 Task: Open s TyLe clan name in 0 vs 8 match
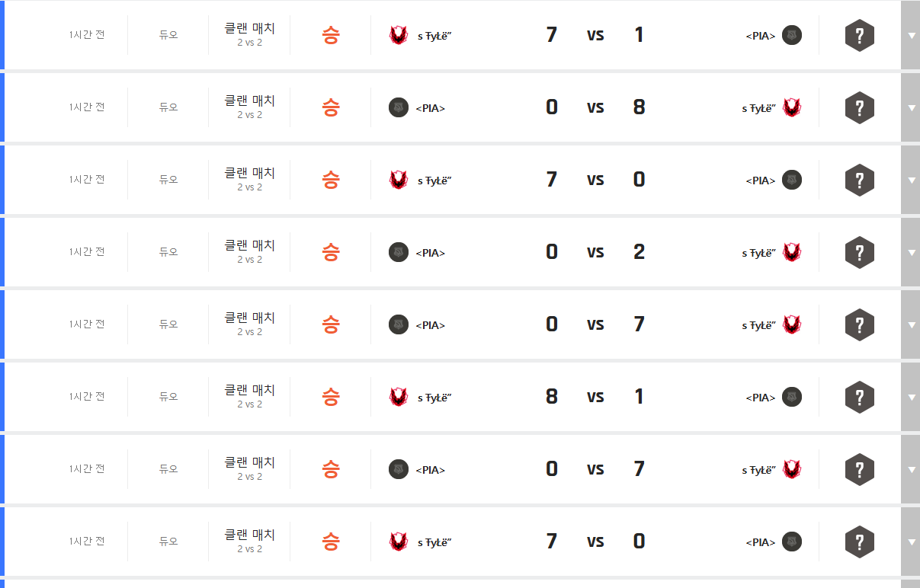click(758, 108)
